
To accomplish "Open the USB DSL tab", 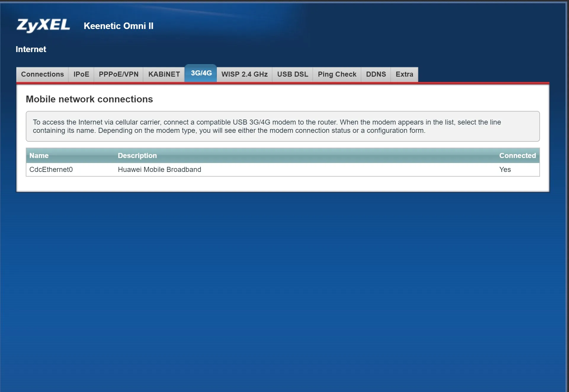I will click(293, 74).
